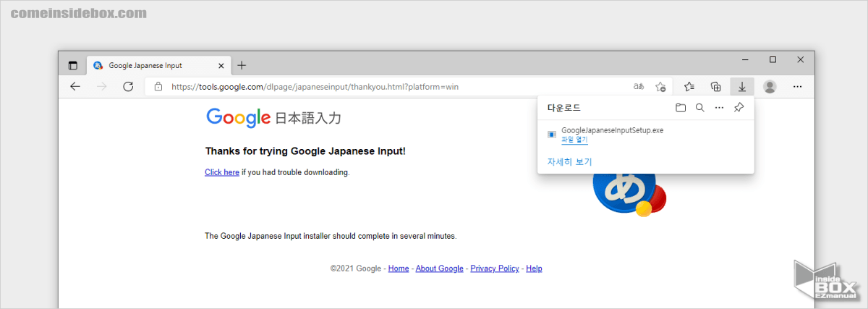Click the '다운로드' panel title
Viewport: 868px width, 309px height.
point(563,107)
